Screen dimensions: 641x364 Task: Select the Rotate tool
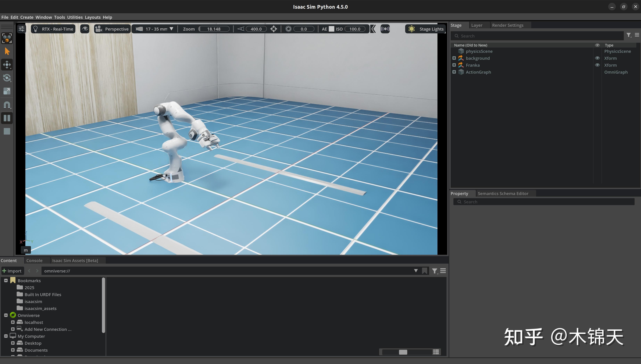[x=7, y=78]
